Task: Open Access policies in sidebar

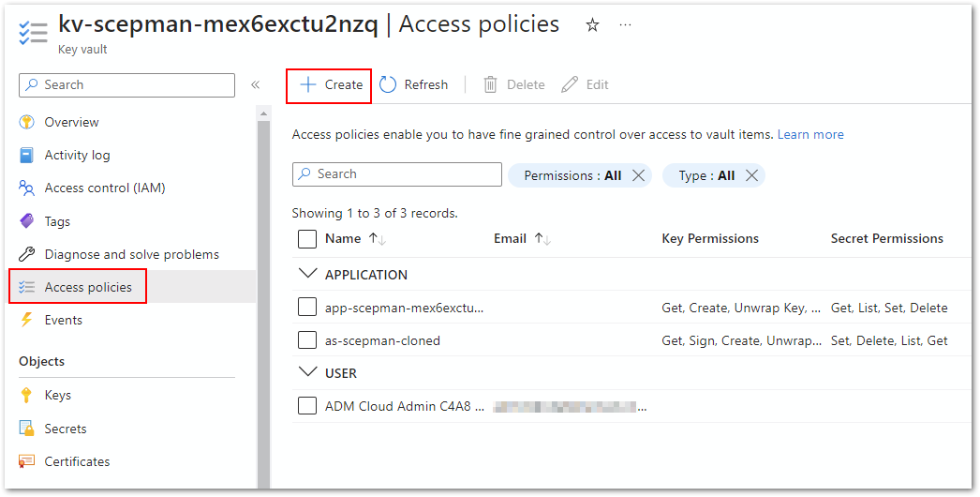Action: 88,287
